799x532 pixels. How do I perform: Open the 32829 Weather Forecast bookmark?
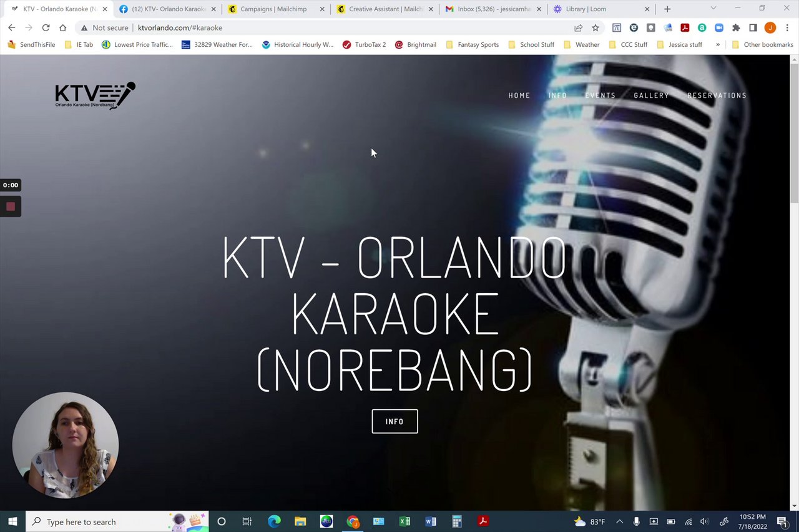tap(217, 44)
